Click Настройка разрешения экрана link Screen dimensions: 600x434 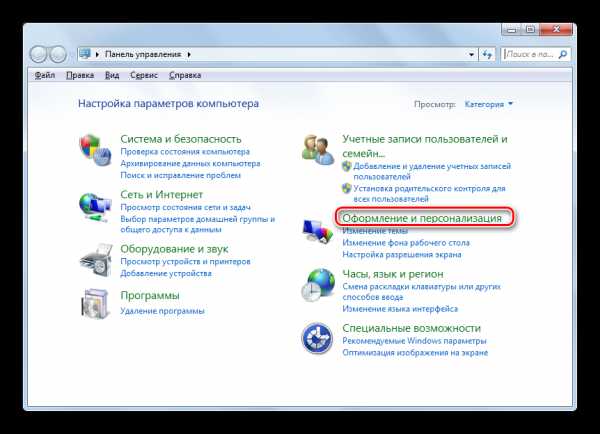click(x=402, y=255)
